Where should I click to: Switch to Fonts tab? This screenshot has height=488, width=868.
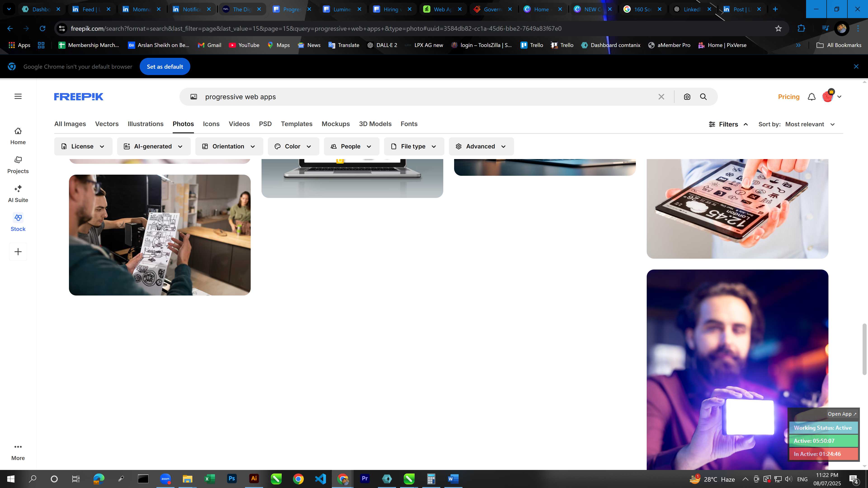click(x=409, y=124)
